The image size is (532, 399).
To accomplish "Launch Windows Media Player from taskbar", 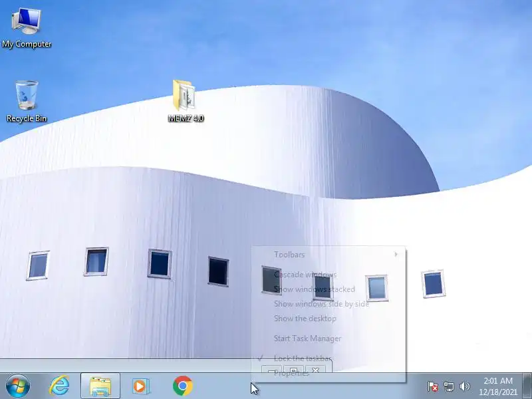I will tap(140, 386).
